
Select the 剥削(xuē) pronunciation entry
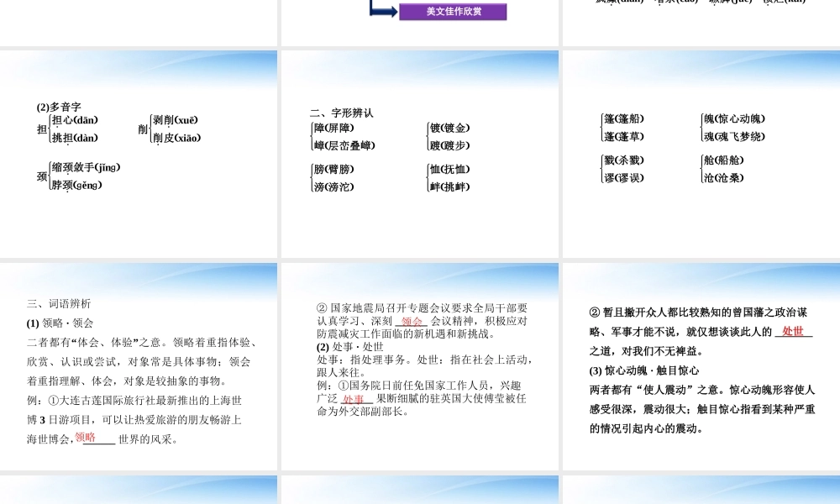176,120
